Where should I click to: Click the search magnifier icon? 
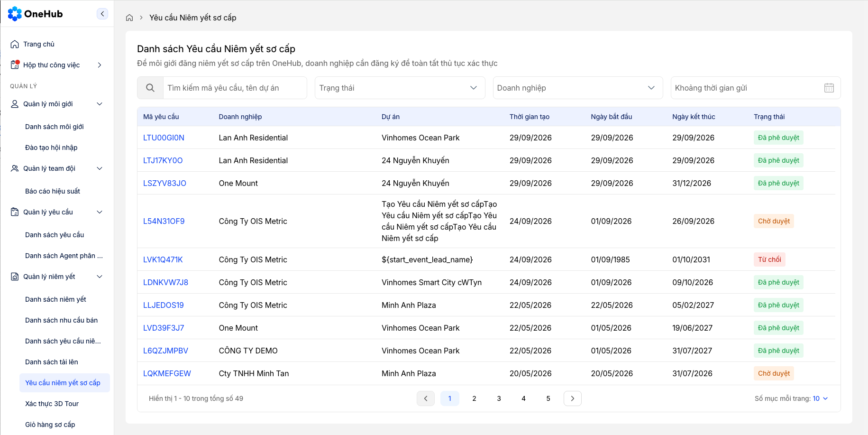click(150, 88)
